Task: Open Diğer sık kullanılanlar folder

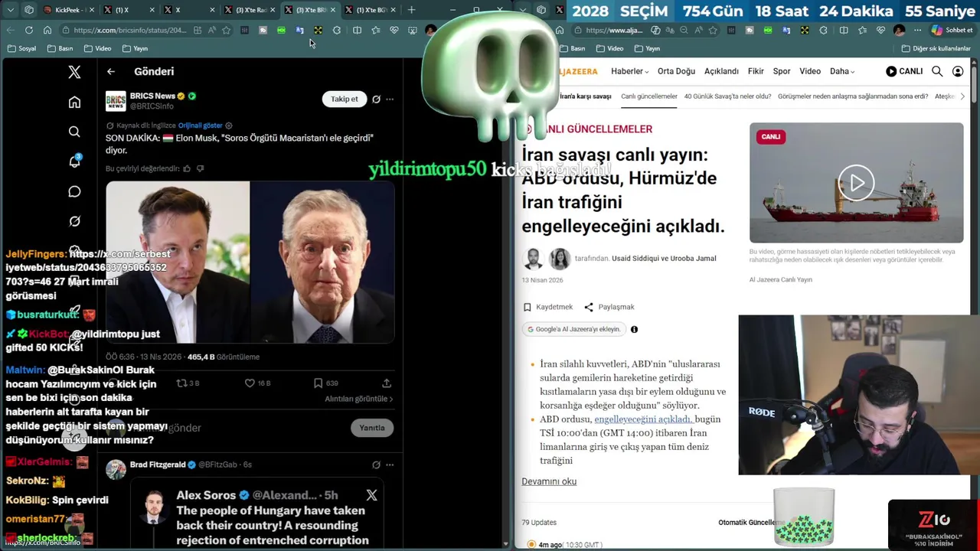Action: click(936, 48)
